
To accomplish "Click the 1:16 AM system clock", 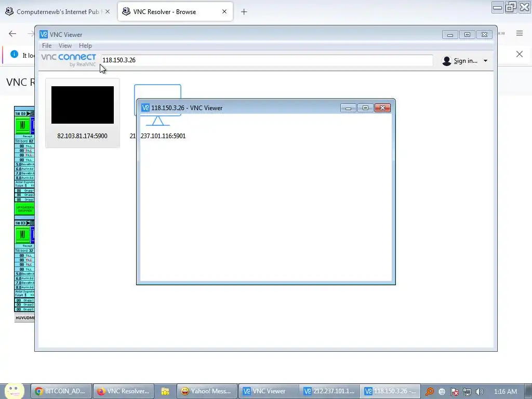I will (x=506, y=392).
